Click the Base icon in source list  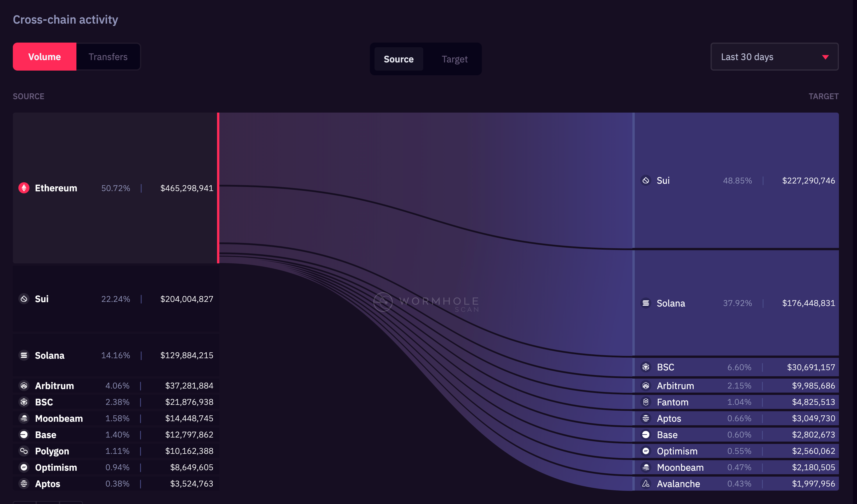point(24,435)
